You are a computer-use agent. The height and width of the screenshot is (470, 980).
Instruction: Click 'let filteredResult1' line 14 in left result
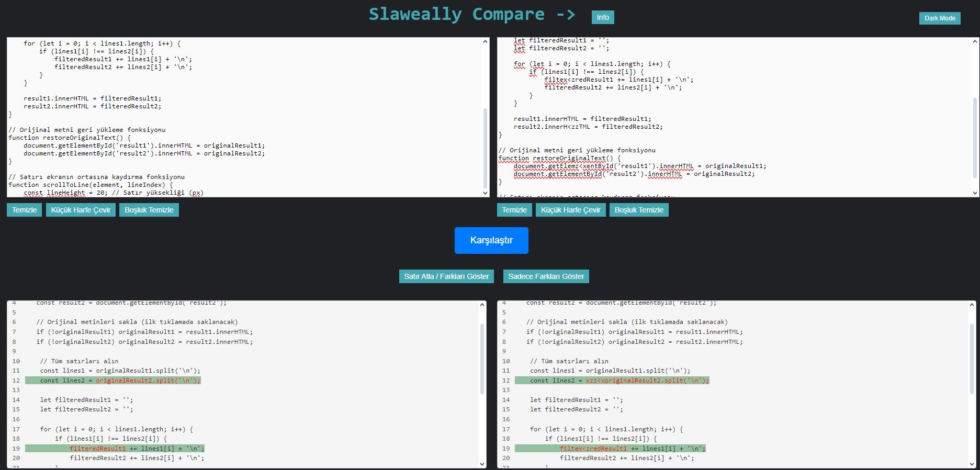87,400
